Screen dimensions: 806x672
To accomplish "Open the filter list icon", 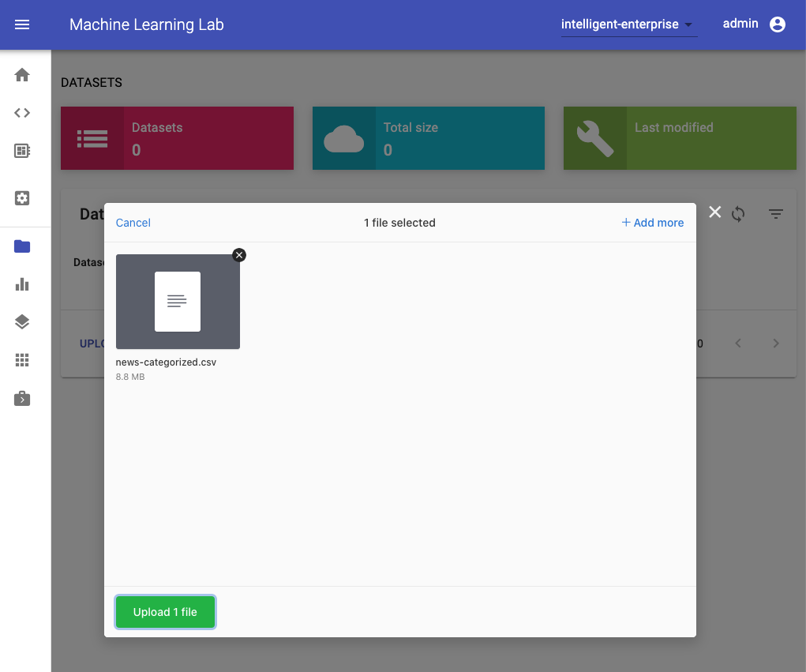I will click(776, 214).
